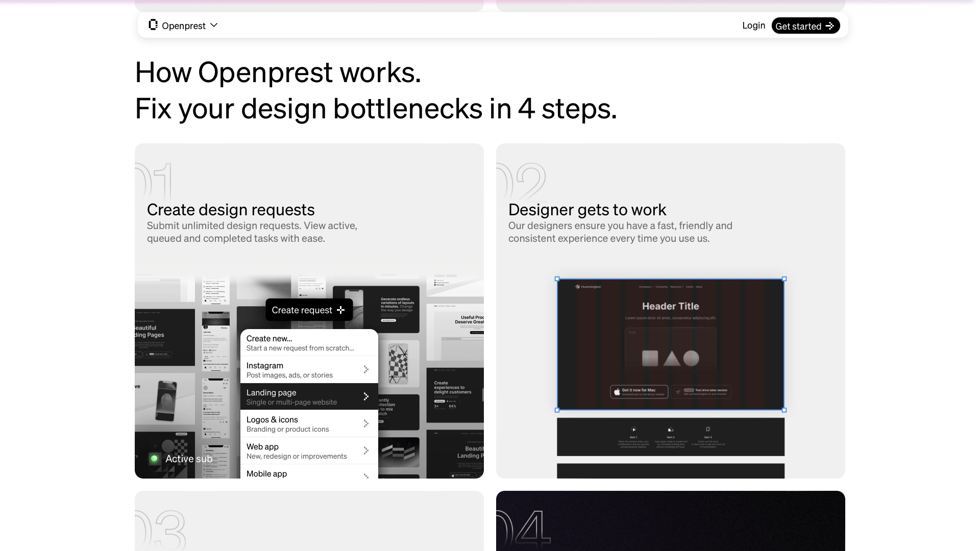Click the circle shape in mockup

(x=691, y=358)
